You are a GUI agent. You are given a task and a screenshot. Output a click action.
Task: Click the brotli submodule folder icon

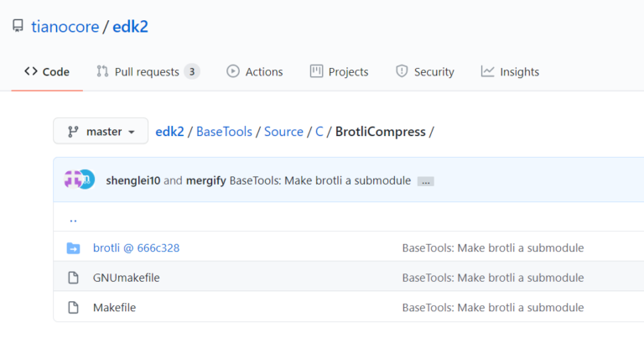[73, 247]
